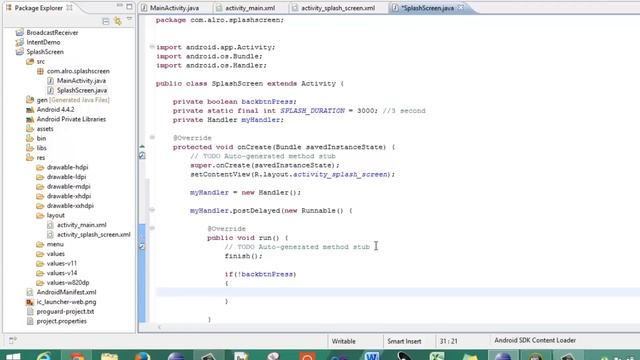
Task: Select the layout folder
Action: 56,215
